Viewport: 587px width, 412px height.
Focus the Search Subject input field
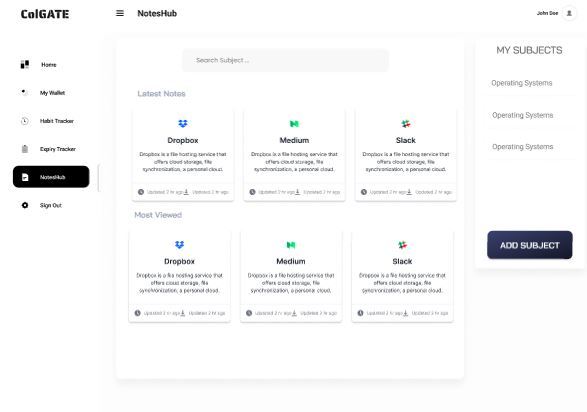click(285, 60)
